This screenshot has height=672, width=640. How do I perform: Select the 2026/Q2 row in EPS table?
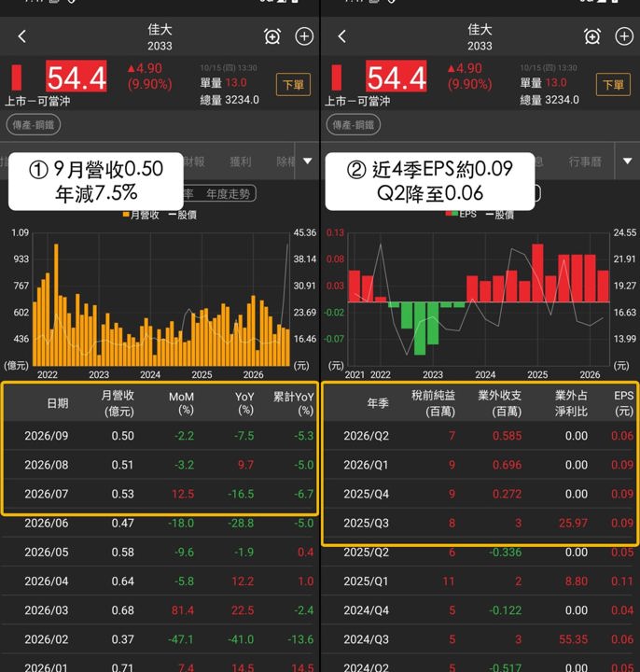click(480, 436)
